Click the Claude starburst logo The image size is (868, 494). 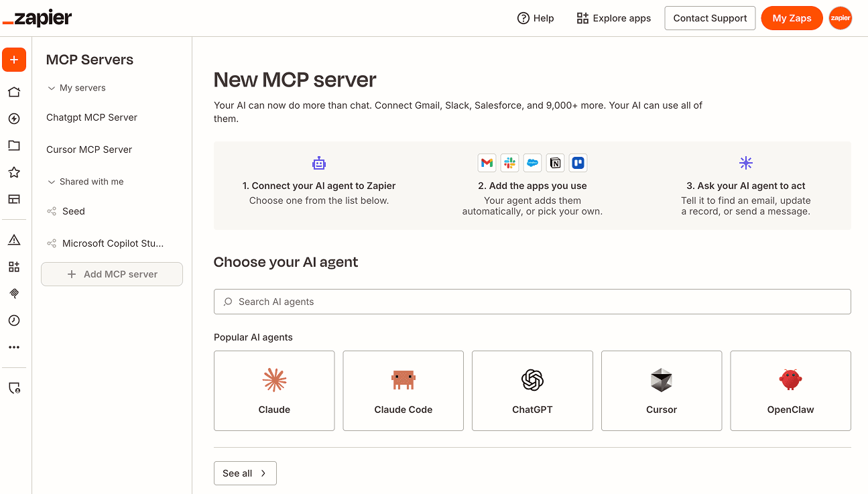[x=274, y=380]
